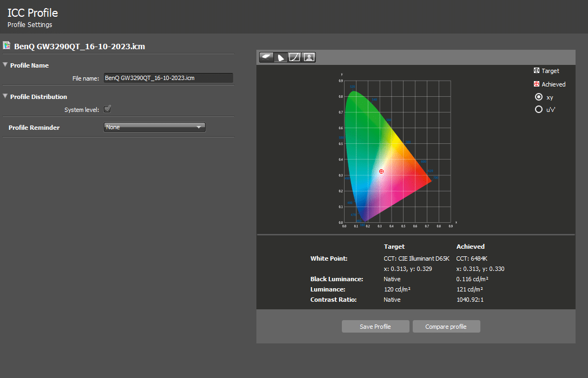The width and height of the screenshot is (588, 378).
Task: Collapse the Profile Distribution section
Action: 5,97
